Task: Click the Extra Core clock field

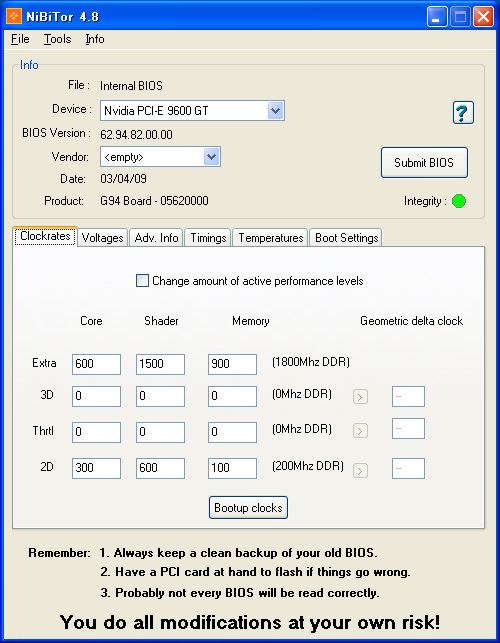Action: [96, 364]
